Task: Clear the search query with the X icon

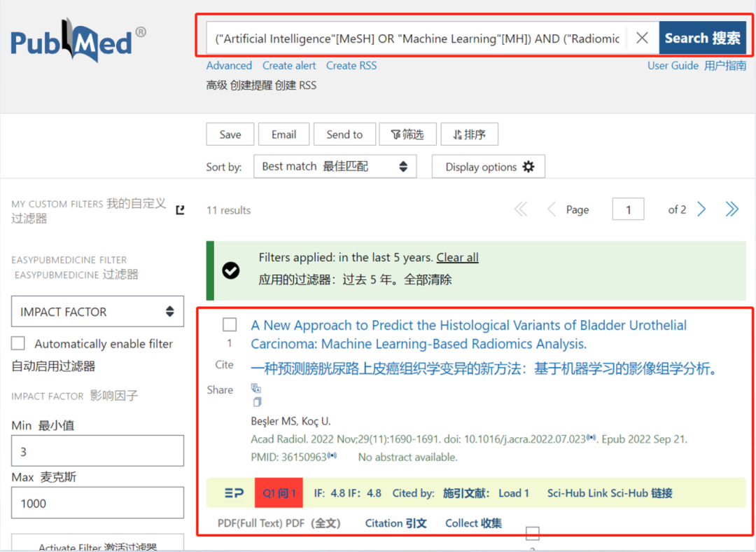Action: [642, 38]
